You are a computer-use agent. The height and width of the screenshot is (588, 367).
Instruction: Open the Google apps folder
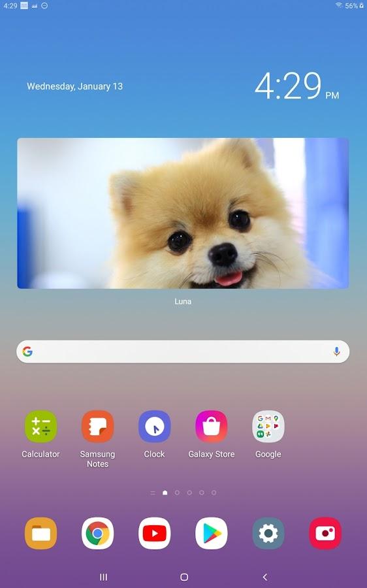coord(268,427)
